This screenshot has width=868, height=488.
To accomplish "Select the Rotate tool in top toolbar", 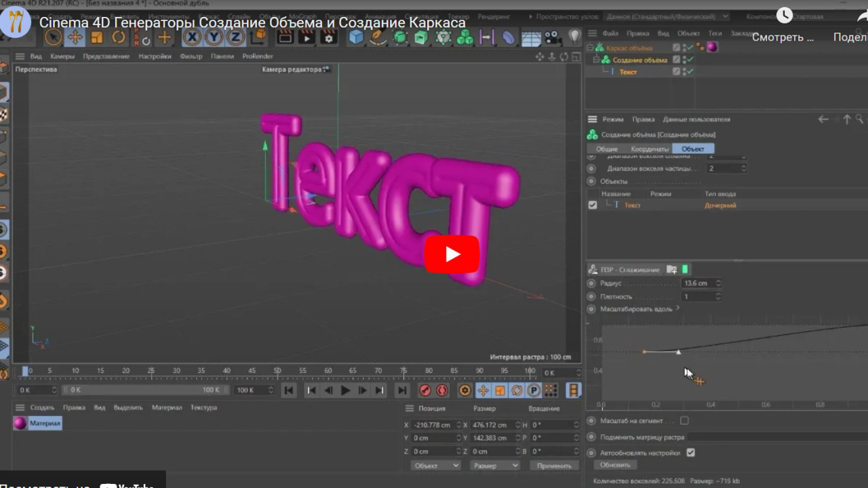I will tap(119, 38).
